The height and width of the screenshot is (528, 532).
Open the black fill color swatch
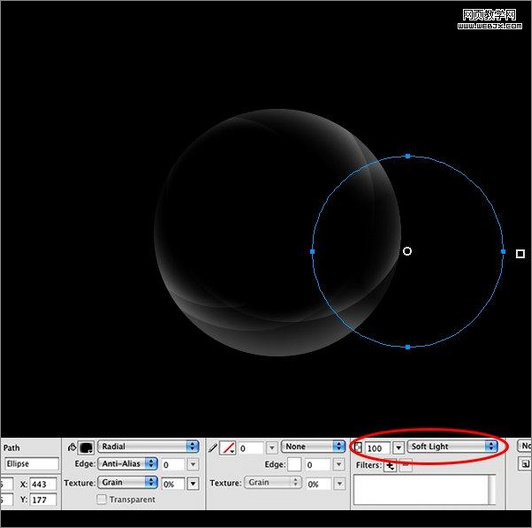[x=87, y=448]
